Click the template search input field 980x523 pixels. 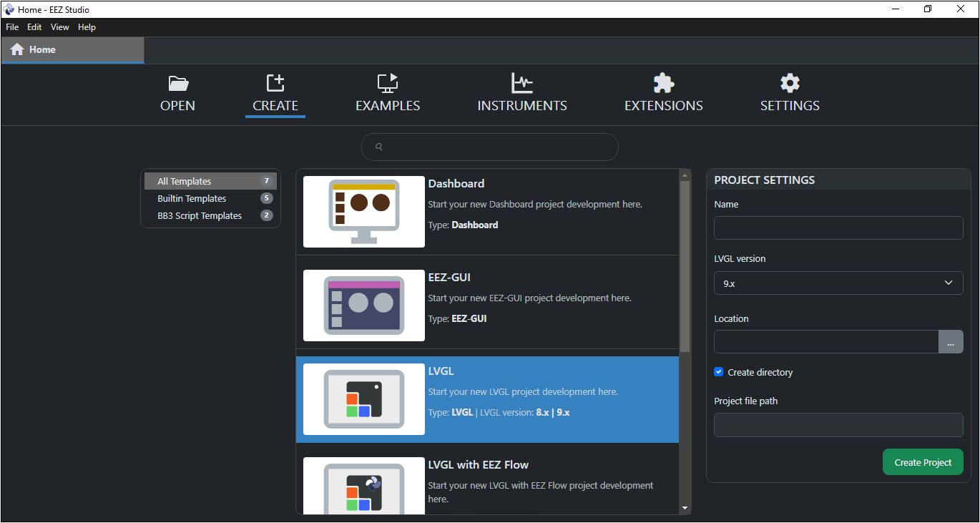click(490, 147)
